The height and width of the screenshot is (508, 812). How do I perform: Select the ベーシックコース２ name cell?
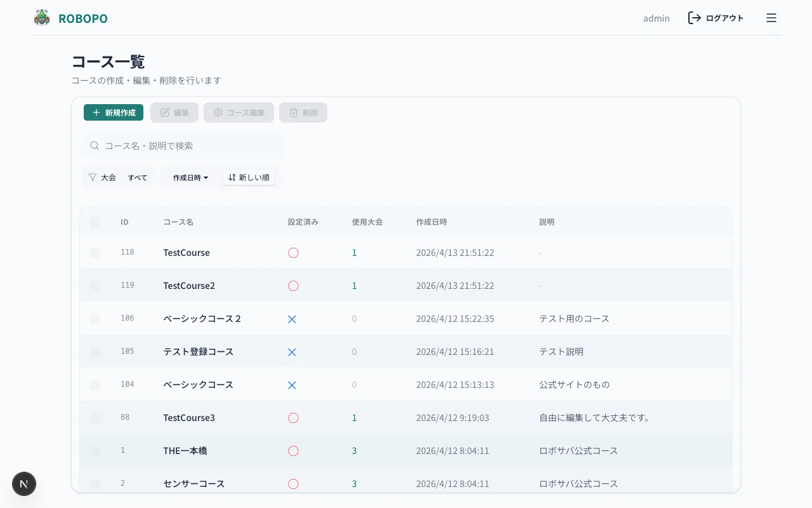(x=202, y=319)
